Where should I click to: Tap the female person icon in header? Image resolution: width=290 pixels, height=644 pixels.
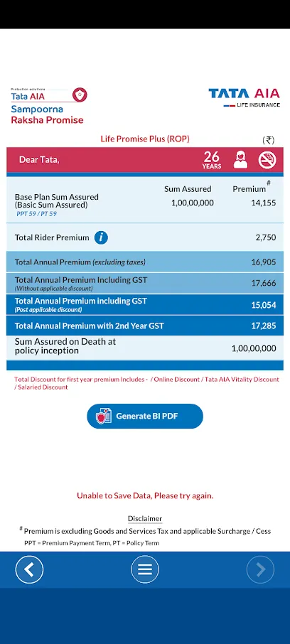click(240, 160)
